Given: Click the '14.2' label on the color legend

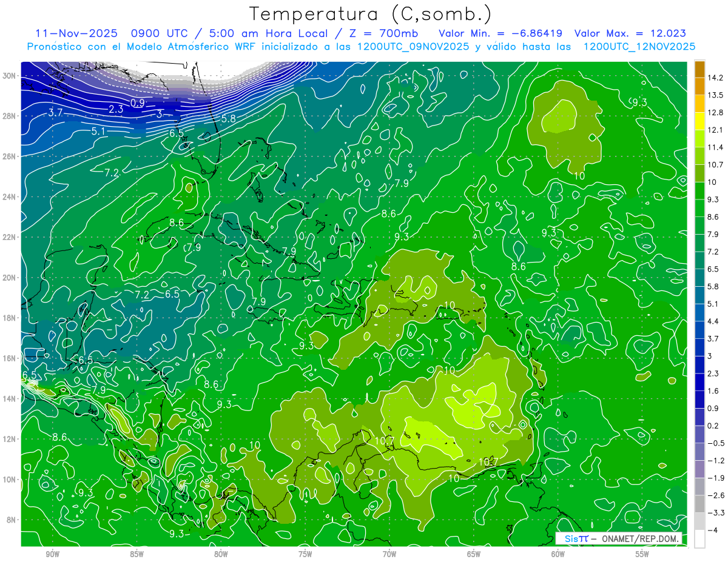Looking at the screenshot, I should pos(716,78).
